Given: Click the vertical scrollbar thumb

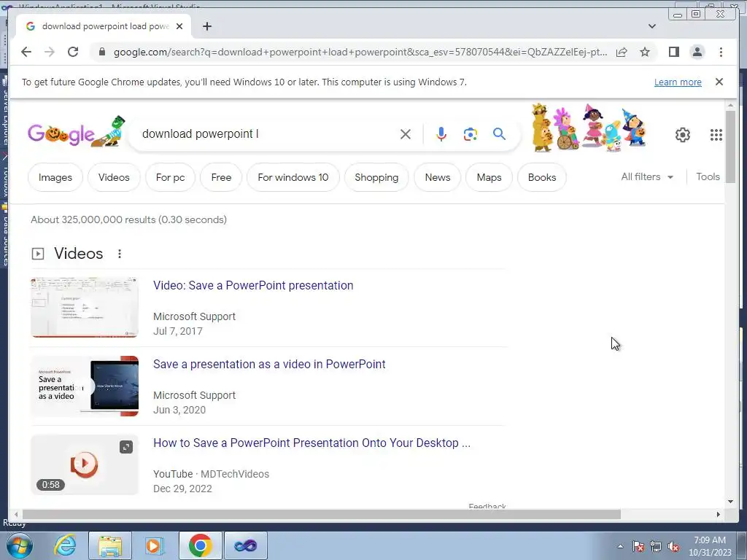Looking at the screenshot, I should tap(730, 147).
